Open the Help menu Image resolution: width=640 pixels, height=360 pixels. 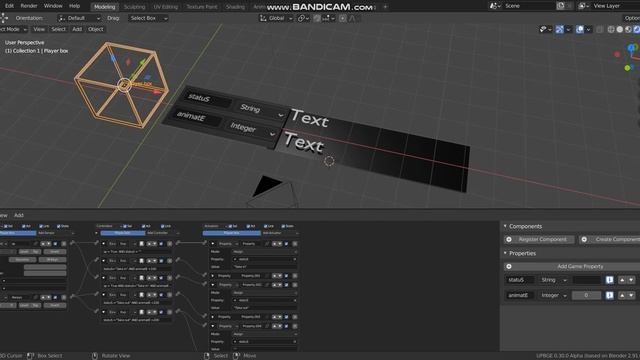[x=74, y=6]
